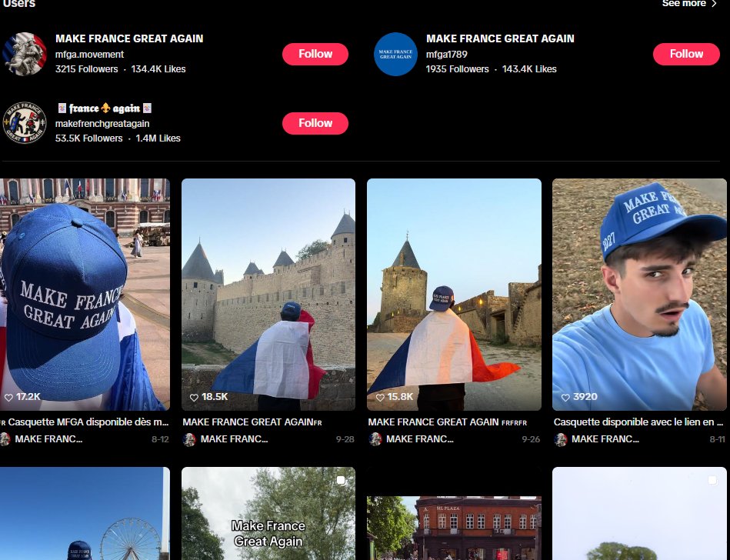730x560 pixels.
Task: Click the 1935 Followers stat
Action: click(x=457, y=69)
